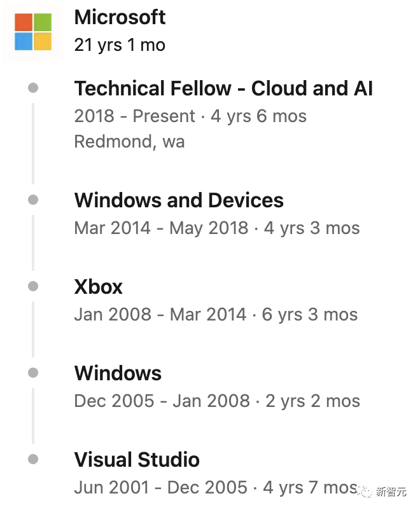Screen dimensions: 420x510
Task: Click the timeline dot beside Windows and Devices
Action: (33, 200)
